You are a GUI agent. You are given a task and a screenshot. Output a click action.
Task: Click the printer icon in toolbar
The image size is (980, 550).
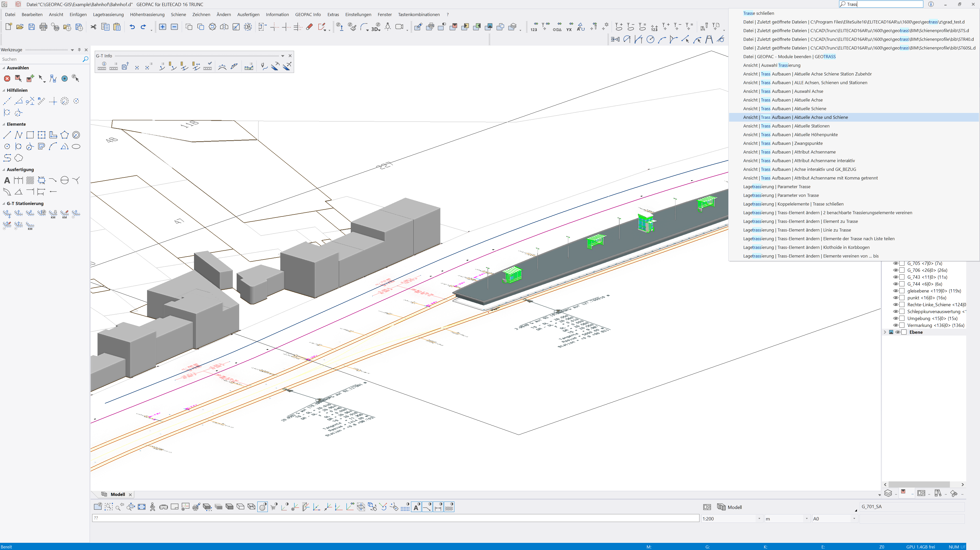[x=43, y=27]
